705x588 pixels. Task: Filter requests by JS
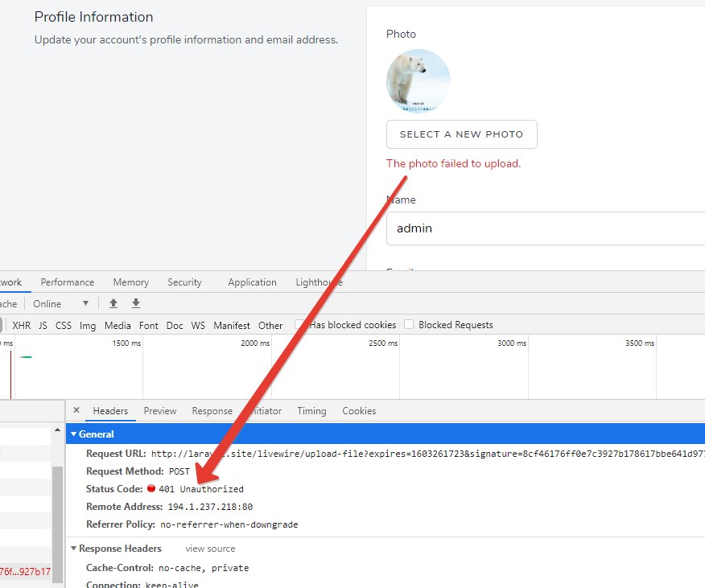coord(43,326)
